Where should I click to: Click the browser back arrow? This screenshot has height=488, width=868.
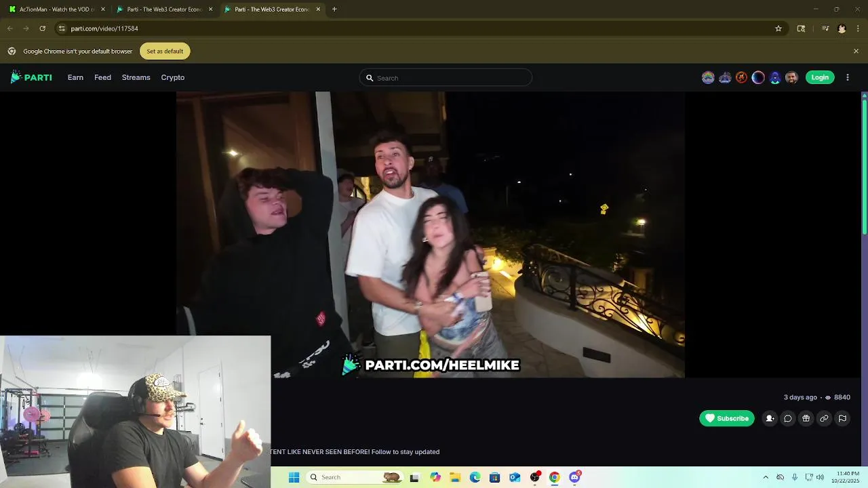[x=9, y=28]
